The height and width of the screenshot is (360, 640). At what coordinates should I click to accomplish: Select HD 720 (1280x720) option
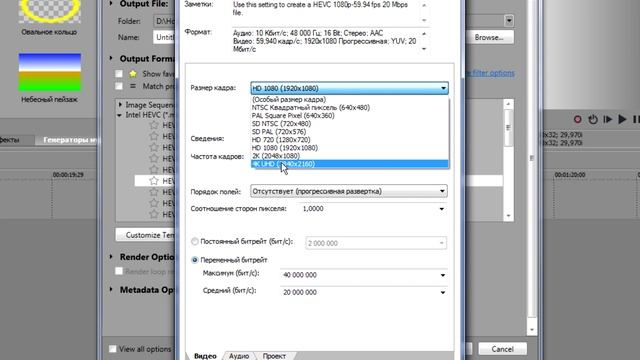pos(350,140)
